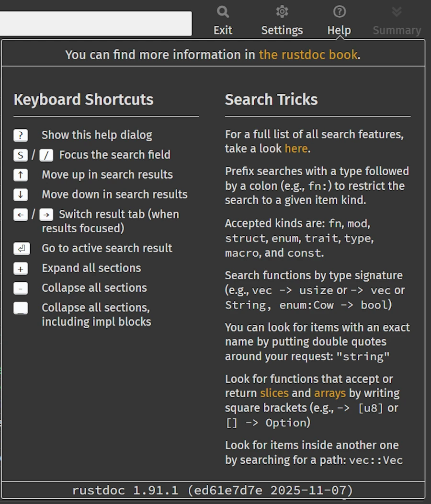Click the search input field
Image resolution: width=431 pixels, height=504 pixels.
[96, 23]
